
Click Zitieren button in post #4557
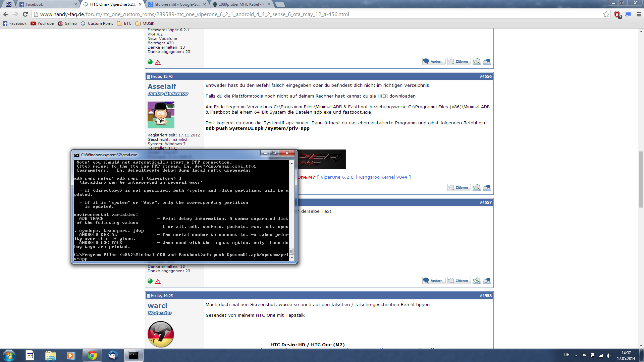tap(459, 281)
